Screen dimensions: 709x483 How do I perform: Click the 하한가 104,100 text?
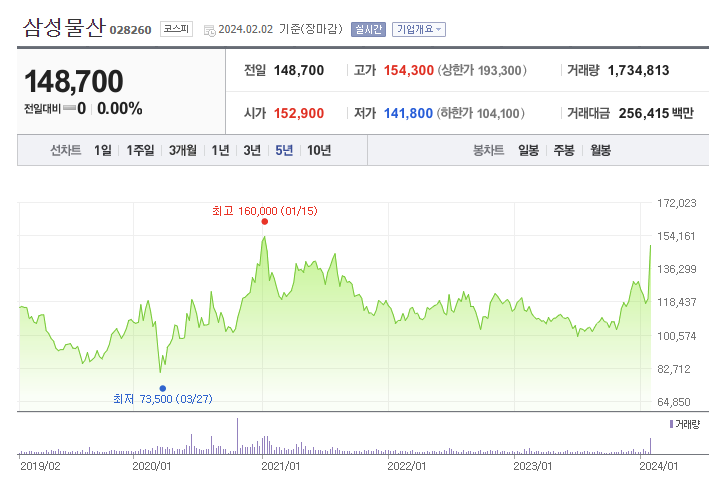(x=480, y=113)
